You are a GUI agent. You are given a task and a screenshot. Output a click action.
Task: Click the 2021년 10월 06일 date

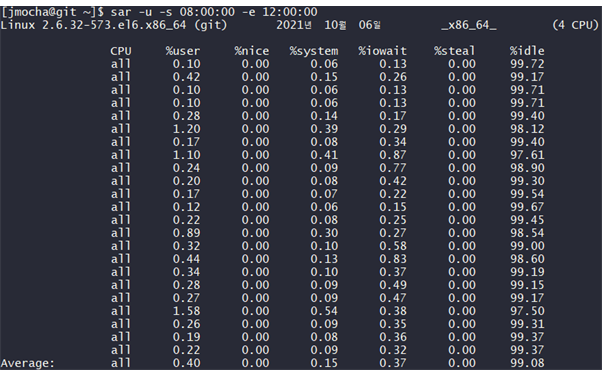pyautogui.click(x=329, y=25)
